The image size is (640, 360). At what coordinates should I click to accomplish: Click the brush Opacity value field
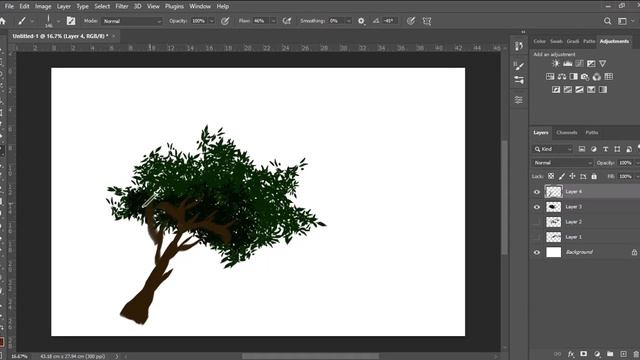199,21
